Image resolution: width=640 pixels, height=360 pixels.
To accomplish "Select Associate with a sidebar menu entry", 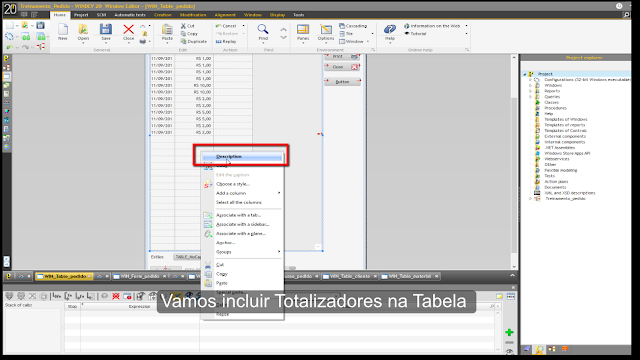I will [242, 224].
